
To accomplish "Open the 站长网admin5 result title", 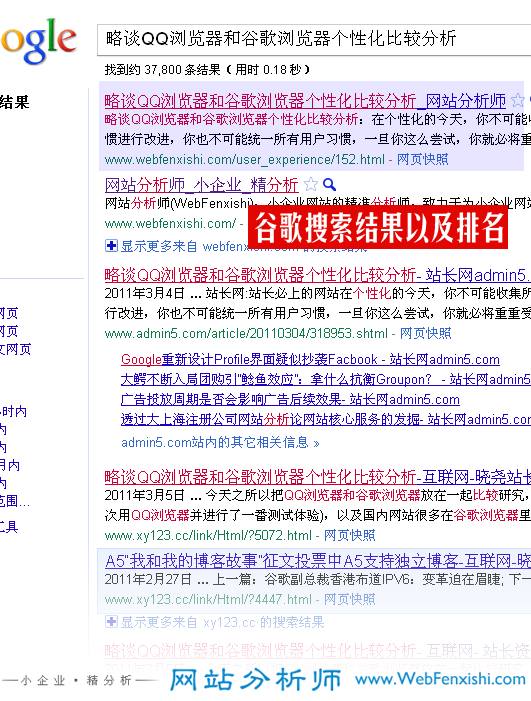I will click(317, 274).
